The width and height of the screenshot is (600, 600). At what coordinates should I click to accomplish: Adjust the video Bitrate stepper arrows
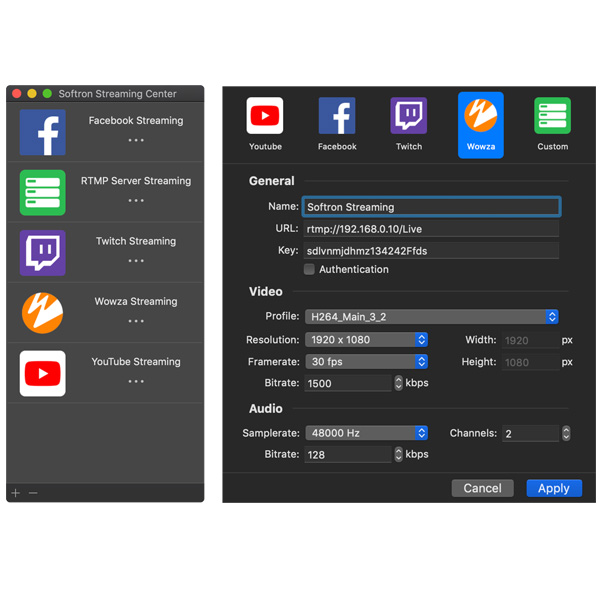pos(399,383)
